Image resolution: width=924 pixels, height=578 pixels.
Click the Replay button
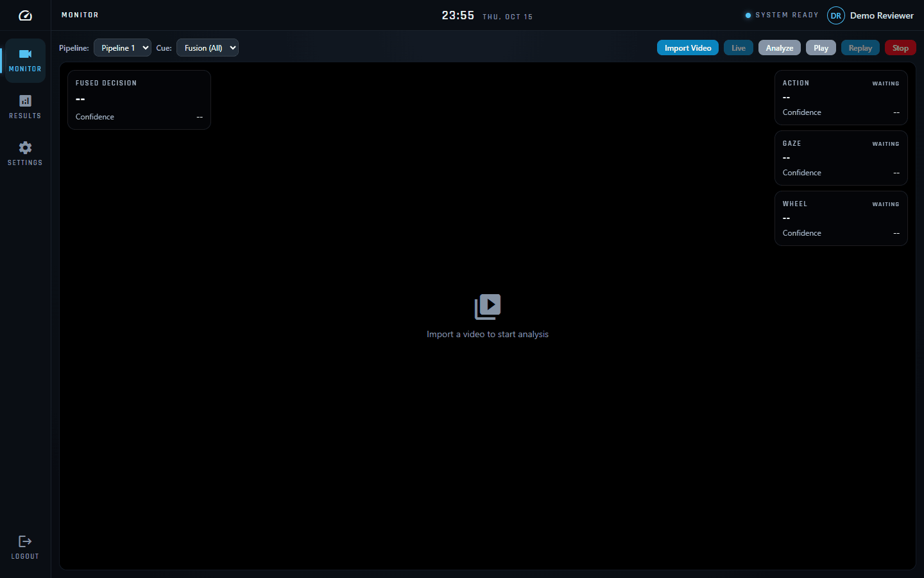click(860, 48)
